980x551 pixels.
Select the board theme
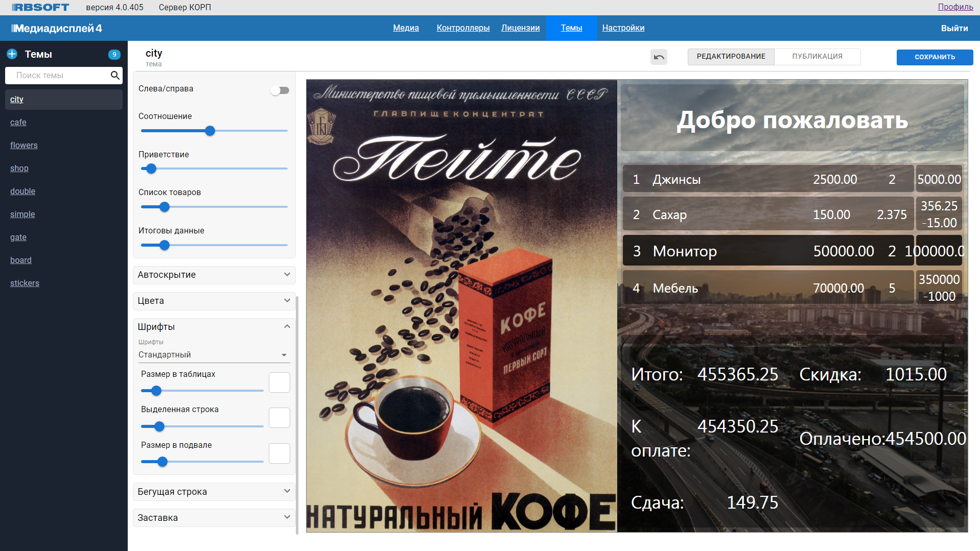tap(20, 260)
